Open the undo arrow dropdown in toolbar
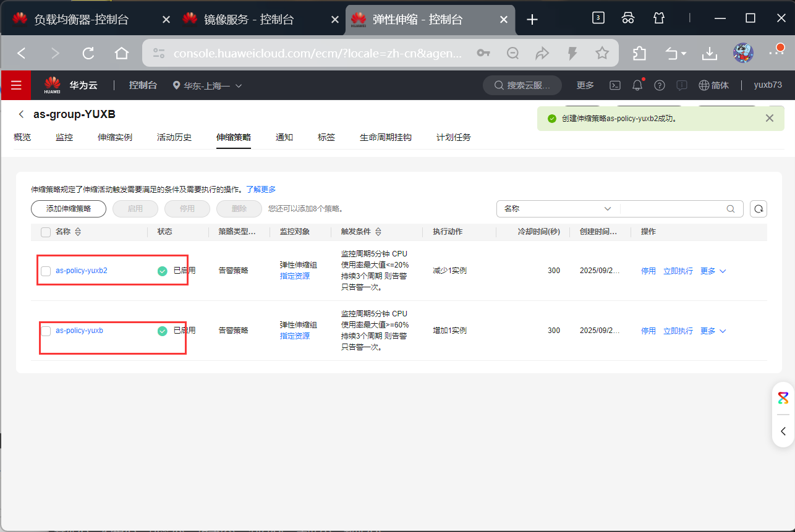 pyautogui.click(x=676, y=54)
